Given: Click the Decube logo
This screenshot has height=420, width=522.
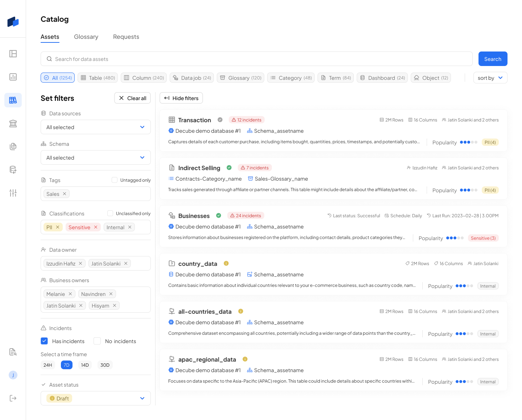Looking at the screenshot, I should 13,22.
